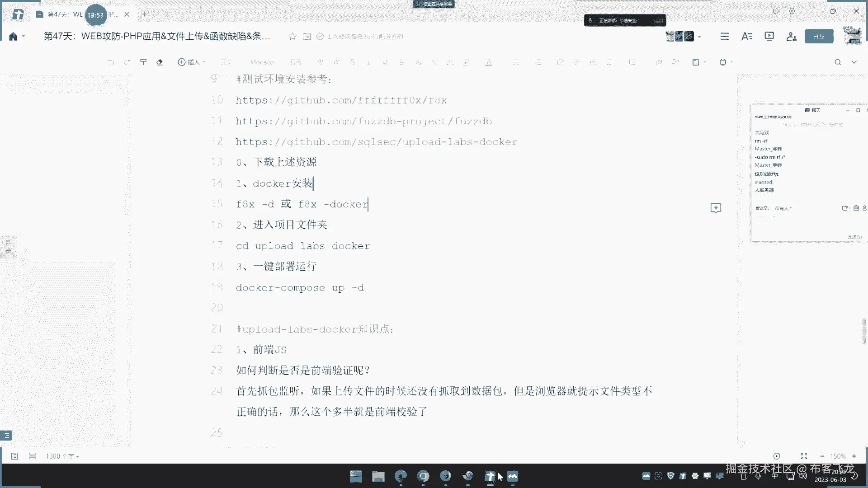Viewport: 868px width, 488px height.
Task: Click the clear formatting eraser icon
Action: point(160,62)
